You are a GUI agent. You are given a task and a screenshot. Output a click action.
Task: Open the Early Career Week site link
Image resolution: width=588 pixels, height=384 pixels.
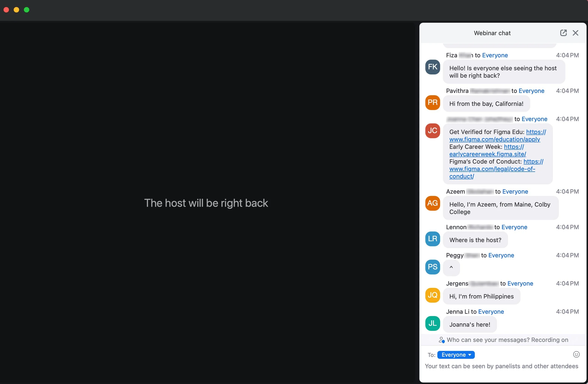487,154
